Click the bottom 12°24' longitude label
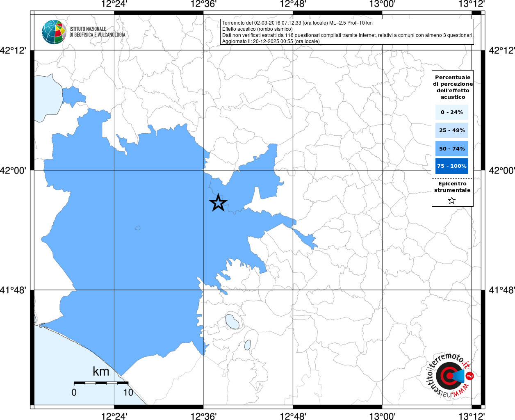515x420 pixels. pos(114,416)
